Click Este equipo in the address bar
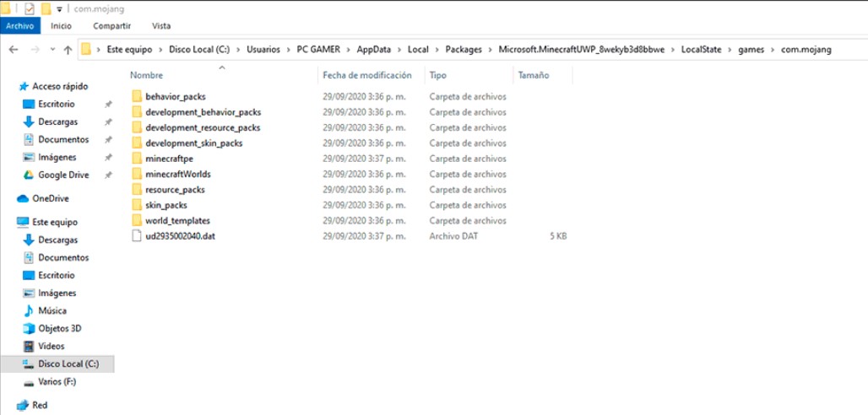 tap(127, 49)
